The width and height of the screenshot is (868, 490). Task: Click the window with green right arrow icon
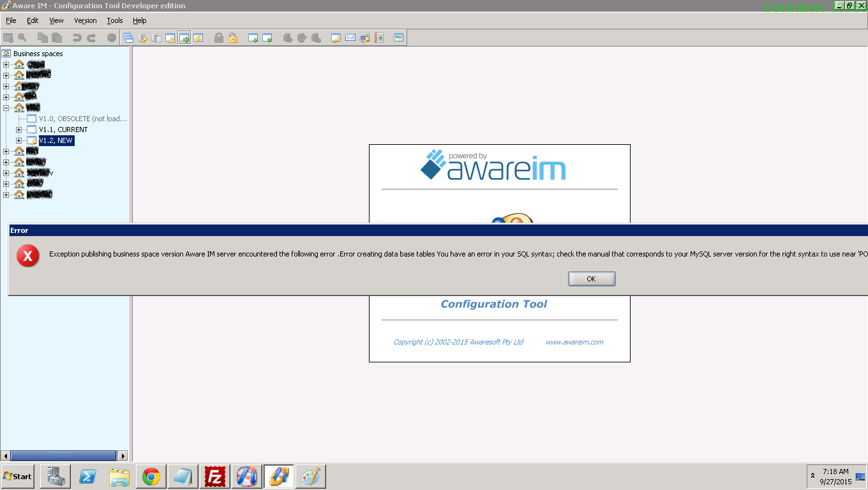[x=184, y=38]
